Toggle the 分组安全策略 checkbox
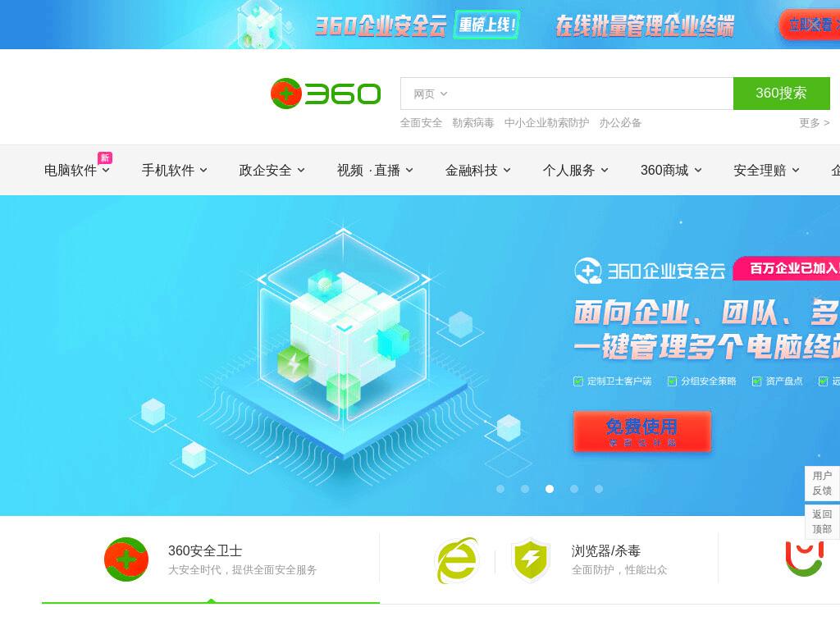This screenshot has height=630, width=840. 672,381
